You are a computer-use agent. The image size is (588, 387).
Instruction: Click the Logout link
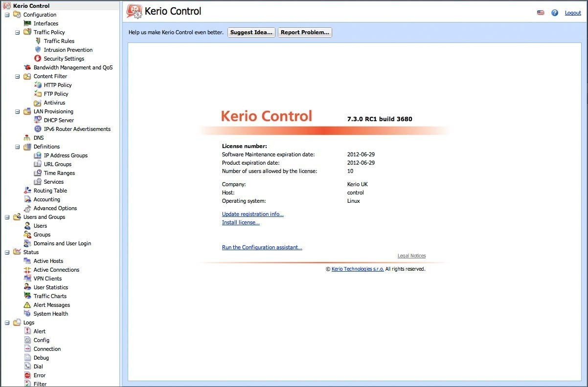(x=573, y=13)
